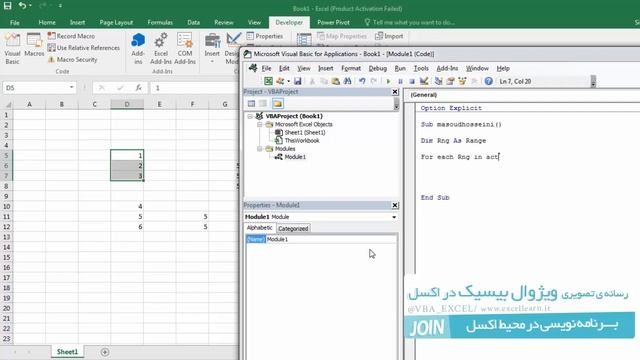The image size is (640, 360).
Task: Click the Visual Basic icon in Excel ribbon
Action: point(12,49)
